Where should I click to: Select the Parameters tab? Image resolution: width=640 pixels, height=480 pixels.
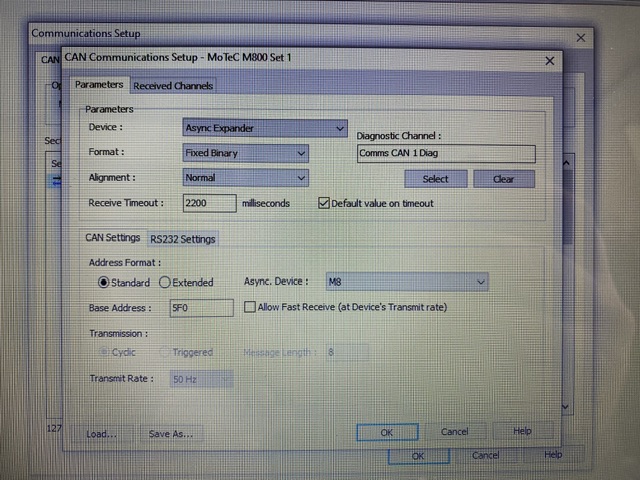[99, 84]
